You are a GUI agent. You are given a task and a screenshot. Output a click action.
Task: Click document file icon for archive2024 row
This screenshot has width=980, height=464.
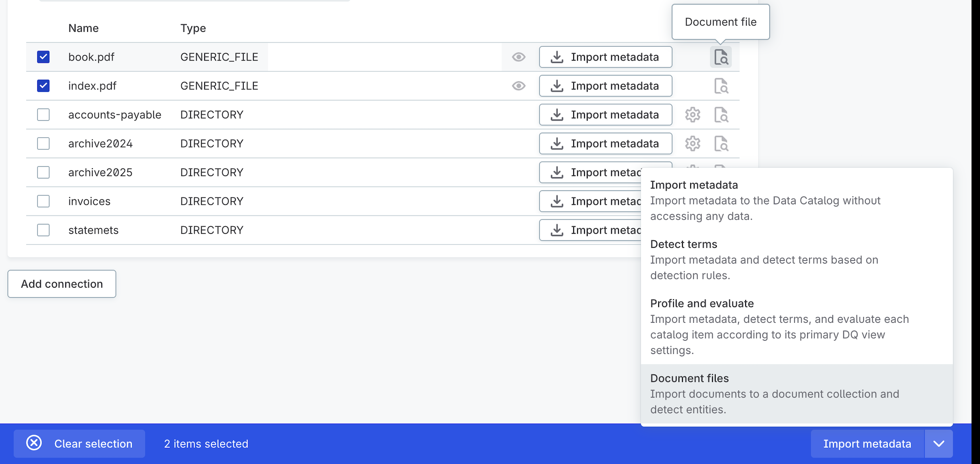coord(720,144)
